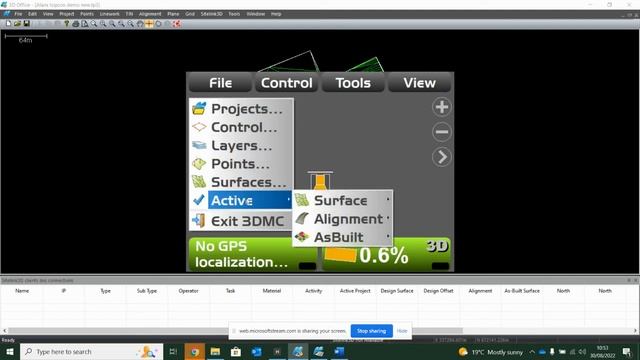
Task: Click the Sub Type column header
Action: point(147,291)
